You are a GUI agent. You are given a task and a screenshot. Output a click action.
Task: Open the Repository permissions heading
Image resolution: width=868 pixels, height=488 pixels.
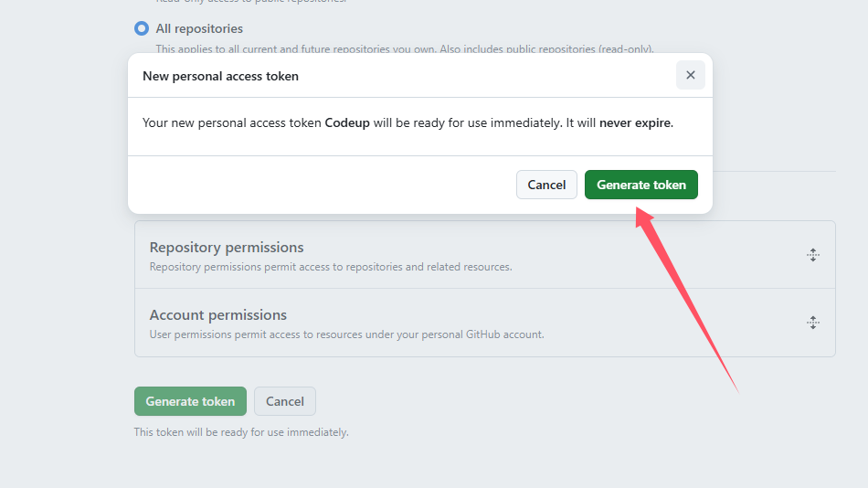227,247
